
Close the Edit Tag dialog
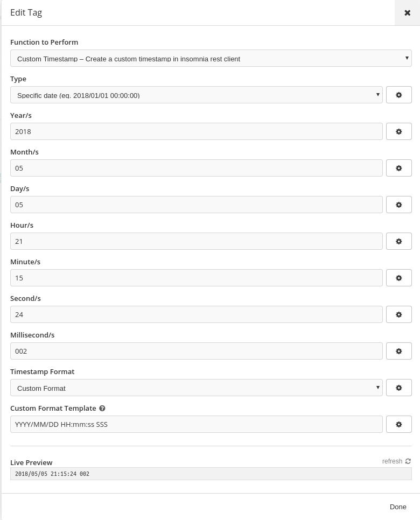(407, 13)
